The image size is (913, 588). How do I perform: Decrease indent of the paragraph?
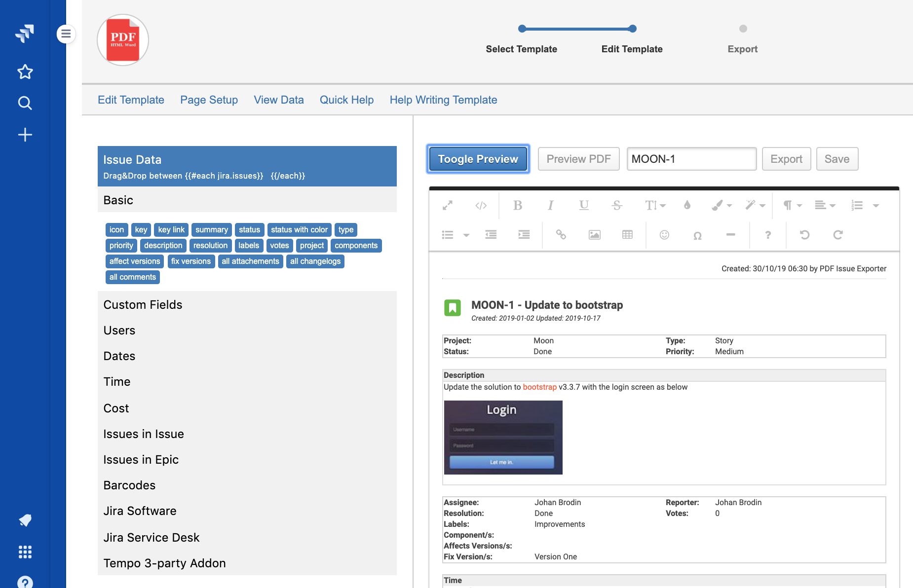(491, 235)
